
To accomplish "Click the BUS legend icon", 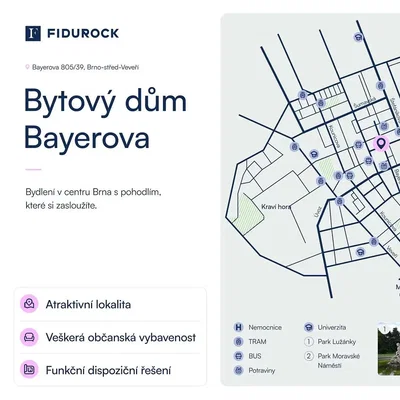I will [x=238, y=356].
